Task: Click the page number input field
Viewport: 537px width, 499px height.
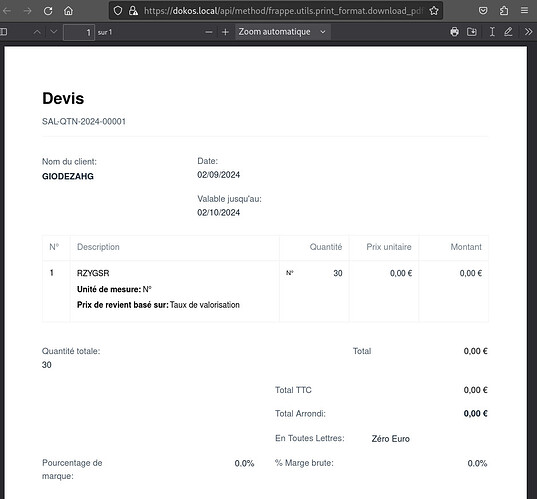Action: point(79,33)
